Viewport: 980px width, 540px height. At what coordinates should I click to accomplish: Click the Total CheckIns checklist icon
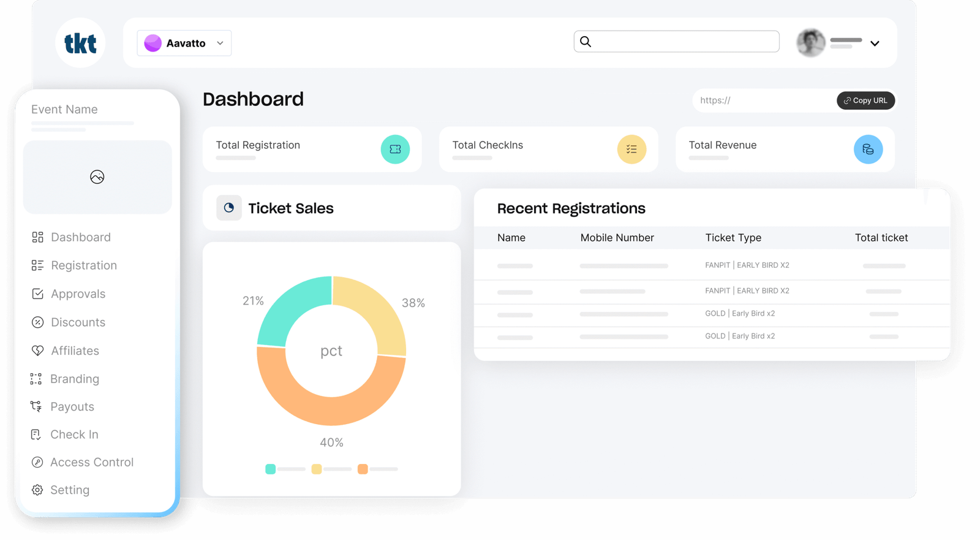tap(631, 149)
